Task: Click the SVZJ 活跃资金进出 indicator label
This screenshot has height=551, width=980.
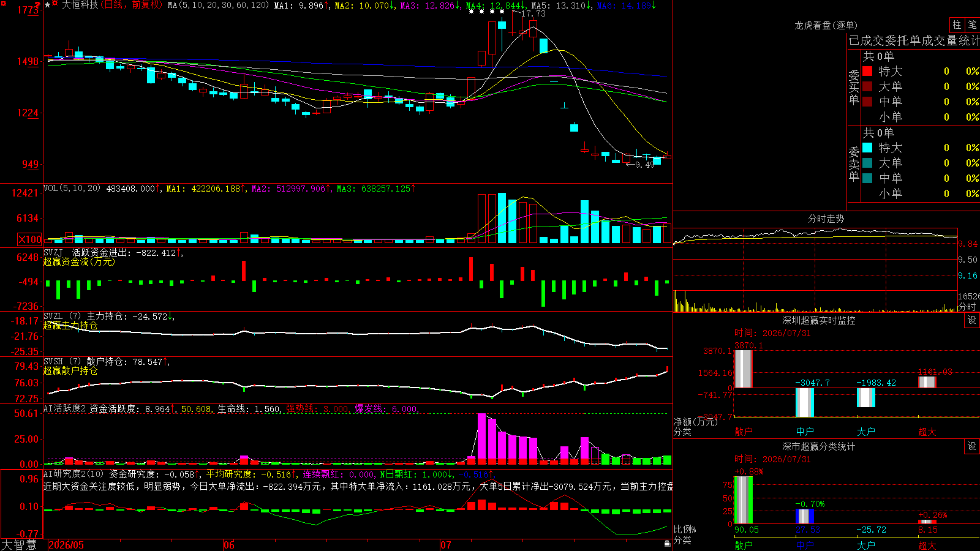Action: [x=86, y=252]
